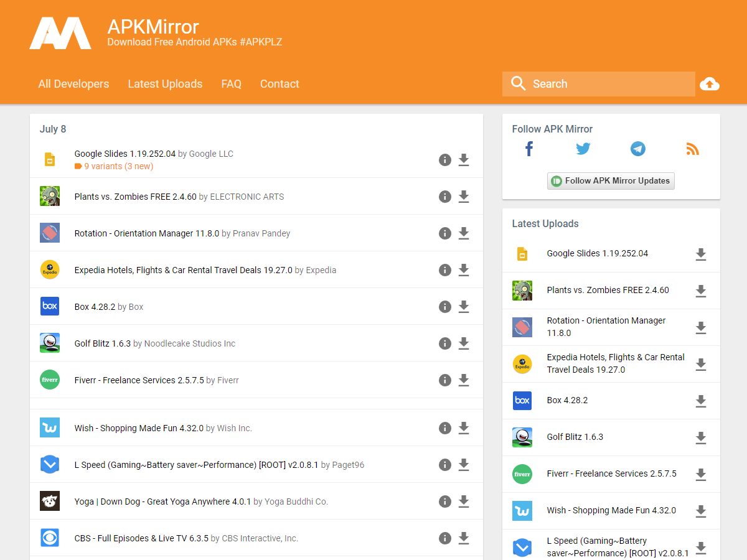
Task: Download Google Slides in Latest Uploads sidebar
Action: click(701, 254)
